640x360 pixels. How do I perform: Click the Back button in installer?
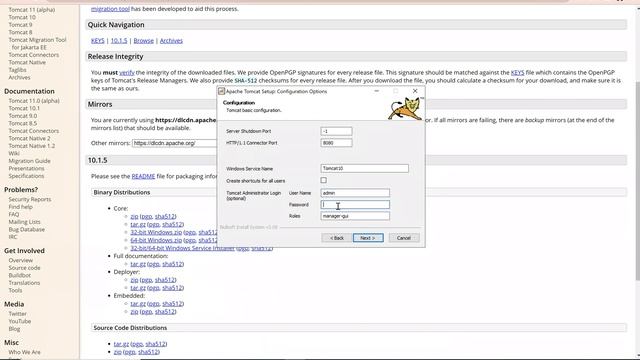pyautogui.click(x=337, y=238)
